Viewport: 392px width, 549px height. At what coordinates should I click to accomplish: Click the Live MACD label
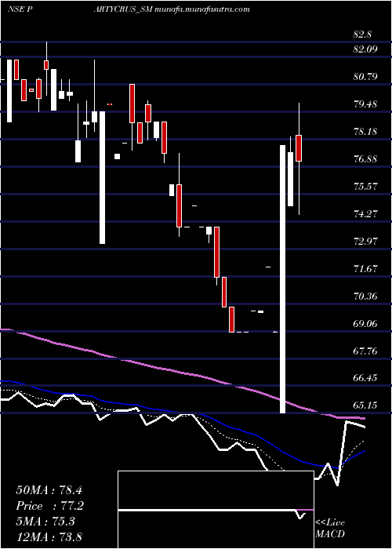(x=330, y=529)
